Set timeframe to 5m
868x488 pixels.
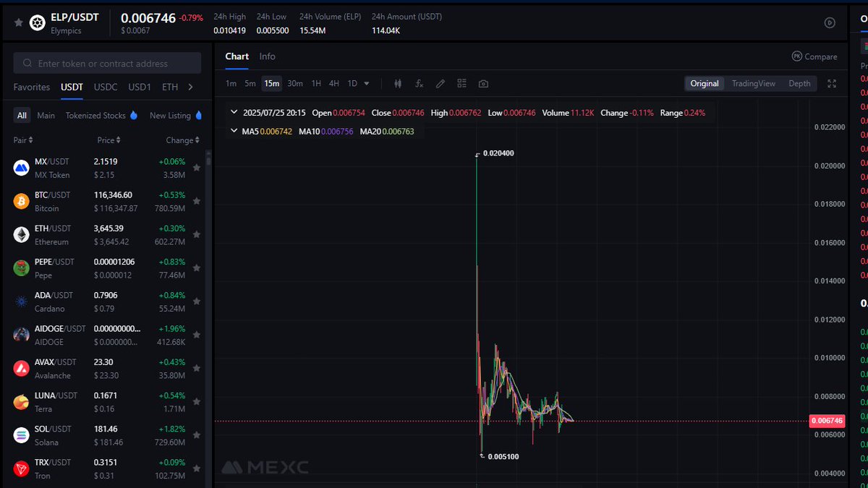point(250,84)
